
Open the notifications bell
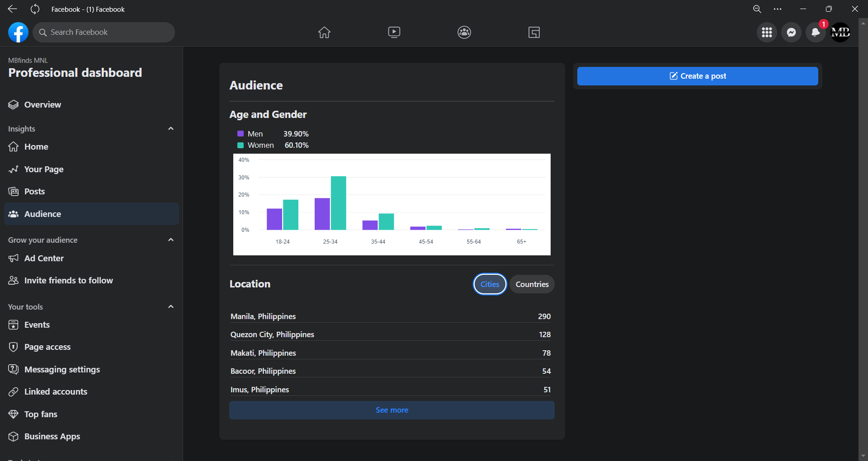coord(816,32)
